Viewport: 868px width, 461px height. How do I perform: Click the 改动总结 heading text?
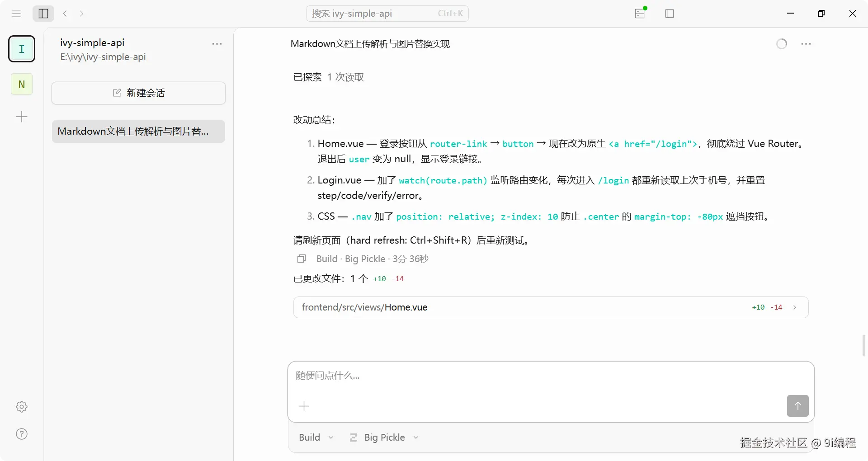coord(314,120)
